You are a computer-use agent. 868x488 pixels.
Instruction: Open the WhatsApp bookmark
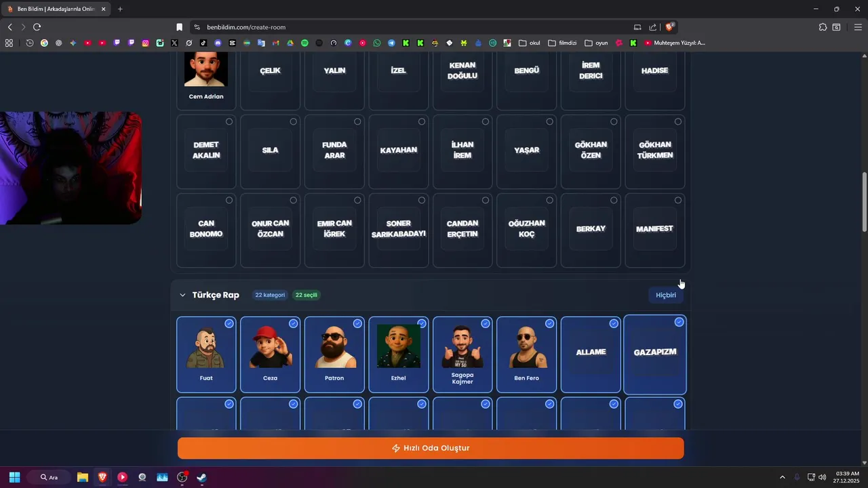click(377, 43)
